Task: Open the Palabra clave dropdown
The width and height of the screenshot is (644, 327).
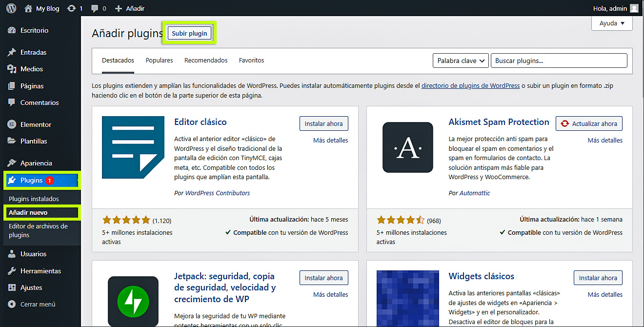Action: [460, 61]
